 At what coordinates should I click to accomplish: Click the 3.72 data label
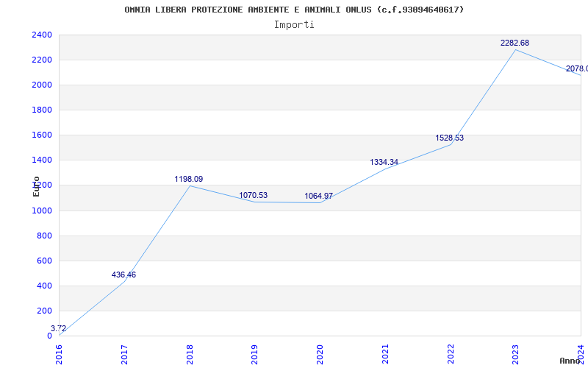click(59, 328)
